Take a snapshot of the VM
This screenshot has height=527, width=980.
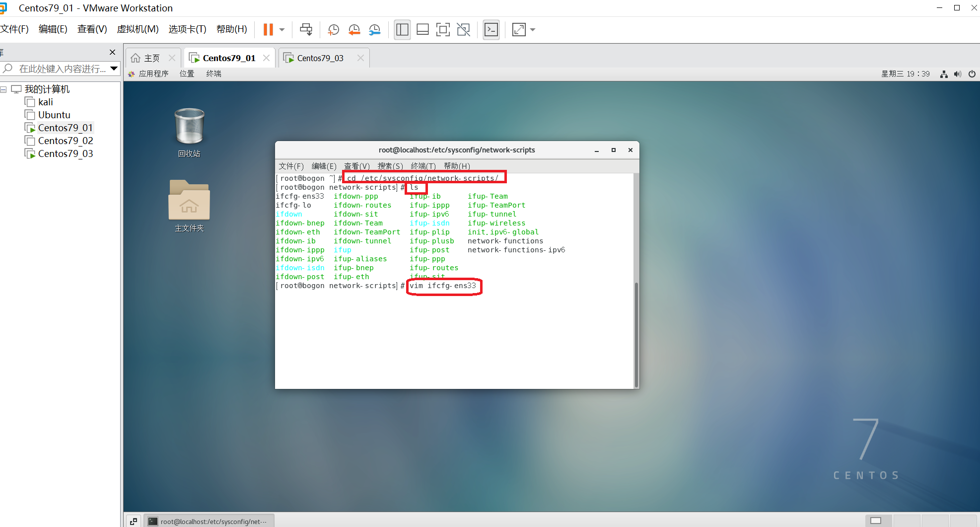coord(333,30)
